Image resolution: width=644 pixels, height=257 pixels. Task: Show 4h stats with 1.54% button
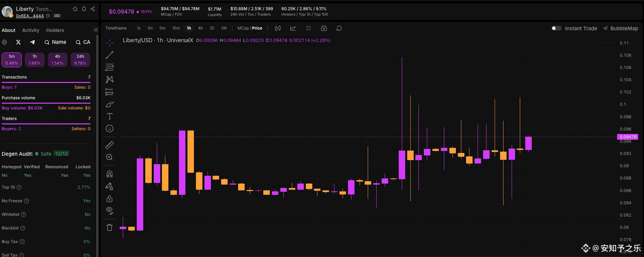coord(57,60)
